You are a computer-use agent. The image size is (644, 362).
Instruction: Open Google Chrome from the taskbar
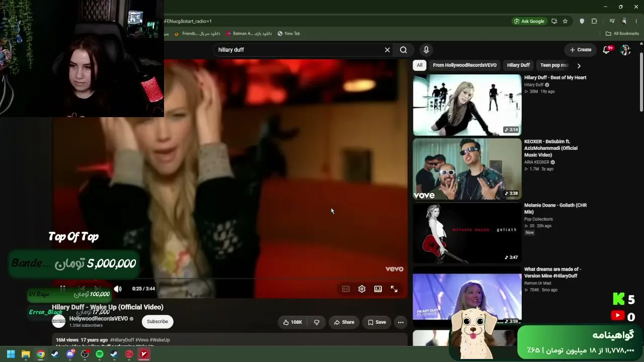41,354
